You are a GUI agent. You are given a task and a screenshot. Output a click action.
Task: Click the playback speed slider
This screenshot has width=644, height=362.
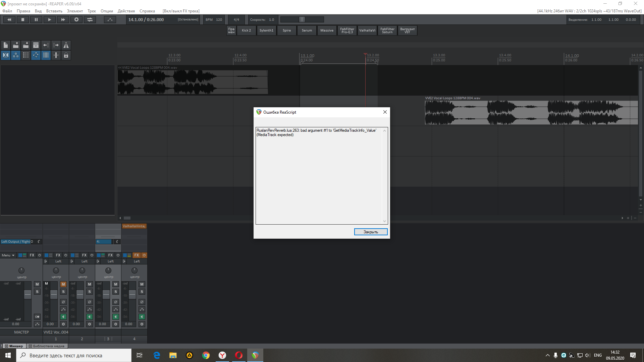[302, 20]
